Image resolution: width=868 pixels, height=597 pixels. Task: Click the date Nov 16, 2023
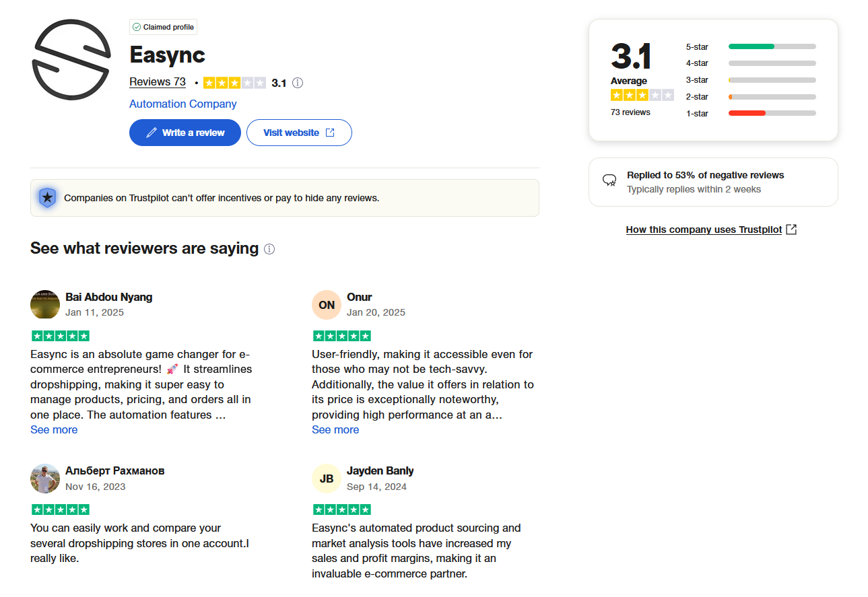(96, 486)
